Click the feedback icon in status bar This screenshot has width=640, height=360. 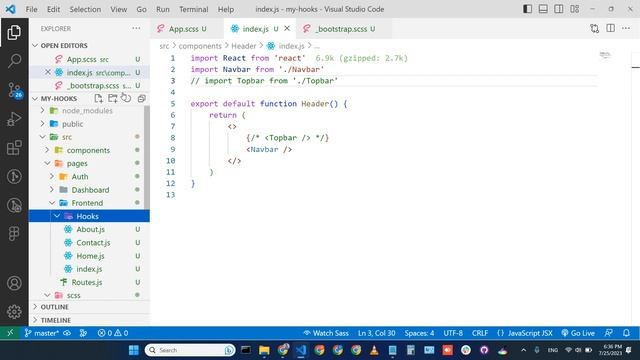[x=608, y=333]
